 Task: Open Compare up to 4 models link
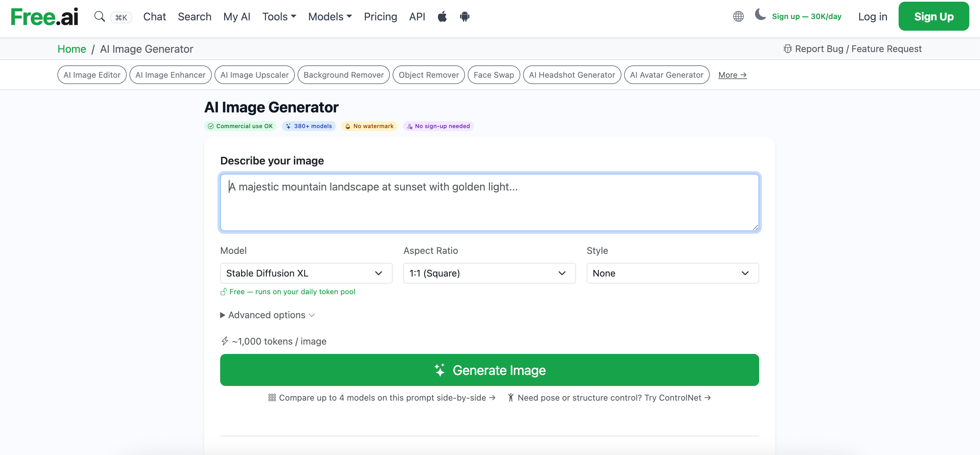tap(382, 398)
